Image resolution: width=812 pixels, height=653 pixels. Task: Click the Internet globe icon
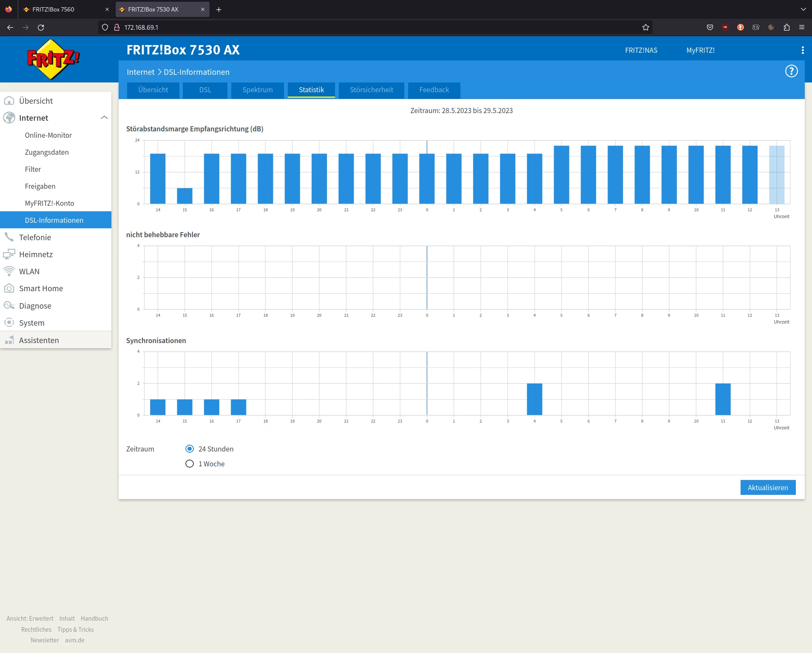(x=9, y=118)
